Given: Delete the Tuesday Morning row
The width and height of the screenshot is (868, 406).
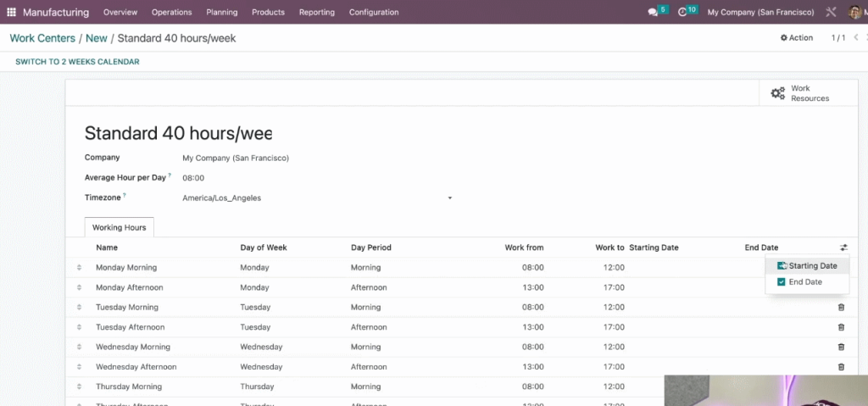Looking at the screenshot, I should pyautogui.click(x=841, y=308).
